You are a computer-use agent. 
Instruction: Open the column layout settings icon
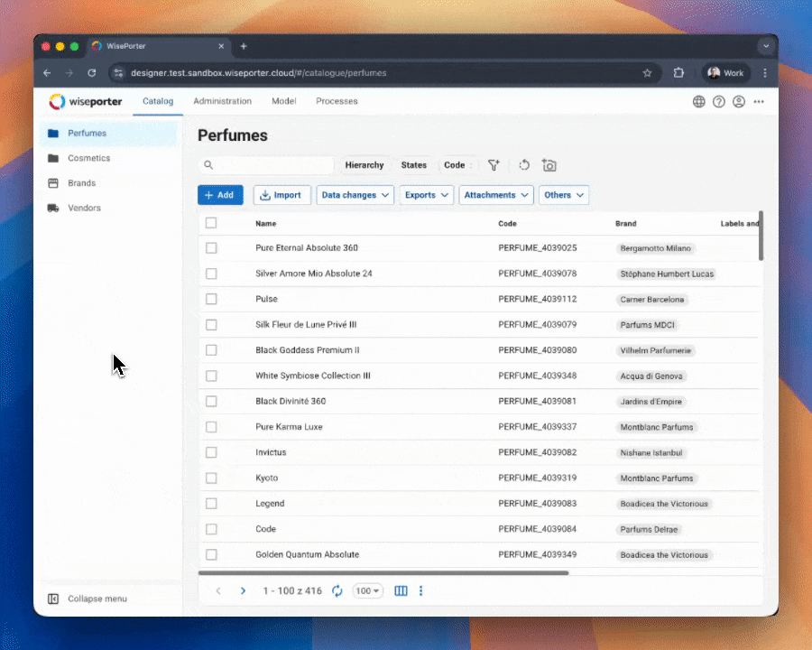(401, 590)
